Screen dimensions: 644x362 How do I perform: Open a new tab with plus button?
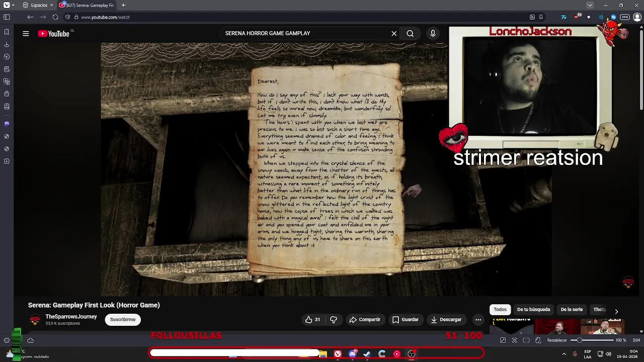123,5
